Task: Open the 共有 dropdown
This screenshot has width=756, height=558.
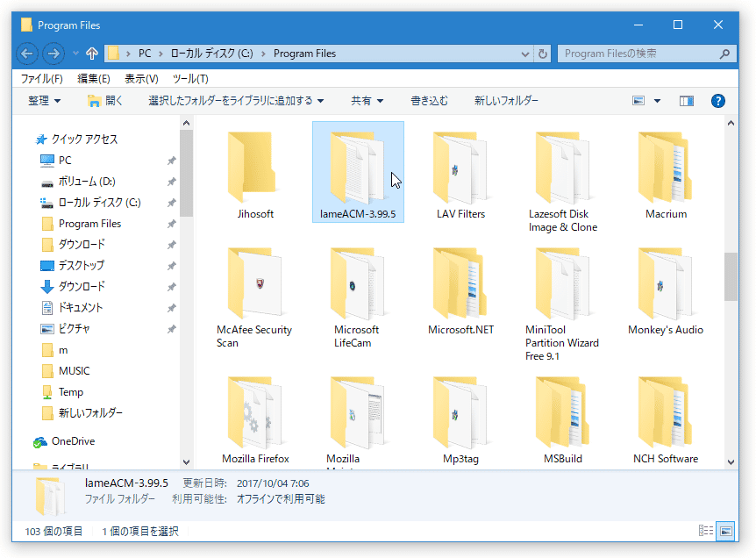Action: [x=367, y=101]
